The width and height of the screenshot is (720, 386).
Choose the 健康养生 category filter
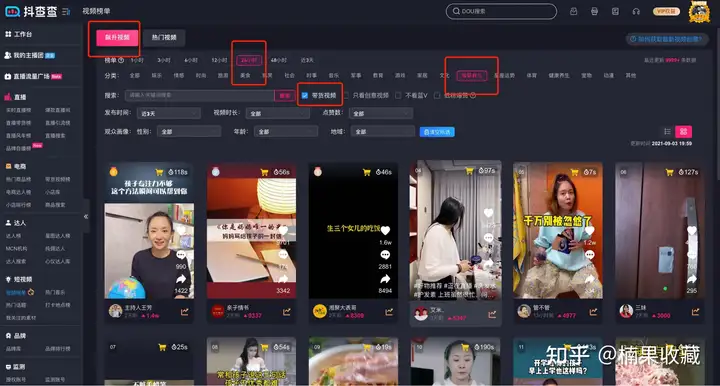pyautogui.click(x=559, y=75)
